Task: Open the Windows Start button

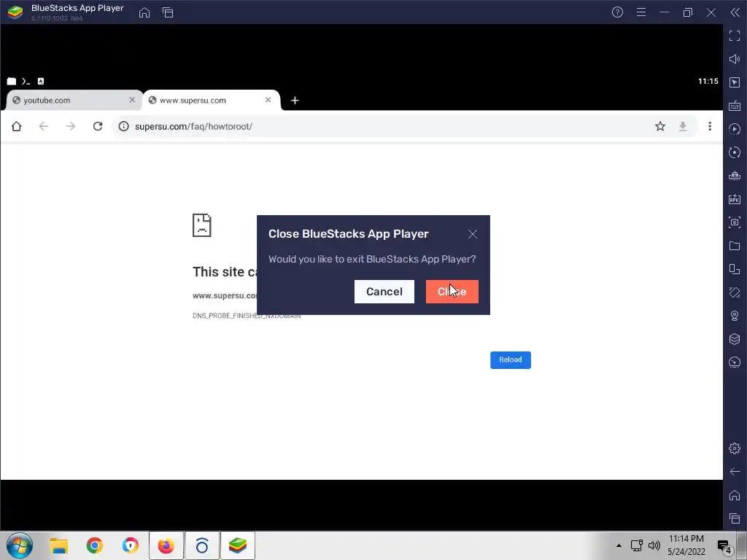Action: (x=20, y=545)
